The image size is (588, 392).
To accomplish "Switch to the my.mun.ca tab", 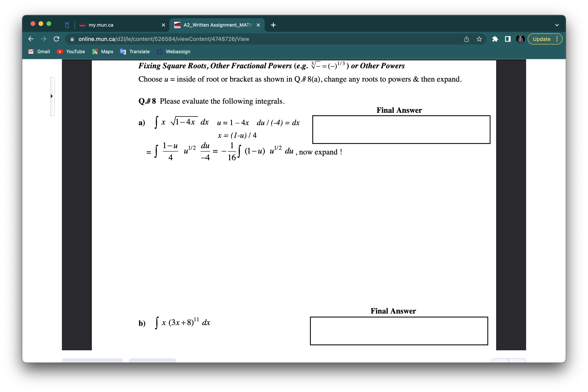I will point(101,25).
